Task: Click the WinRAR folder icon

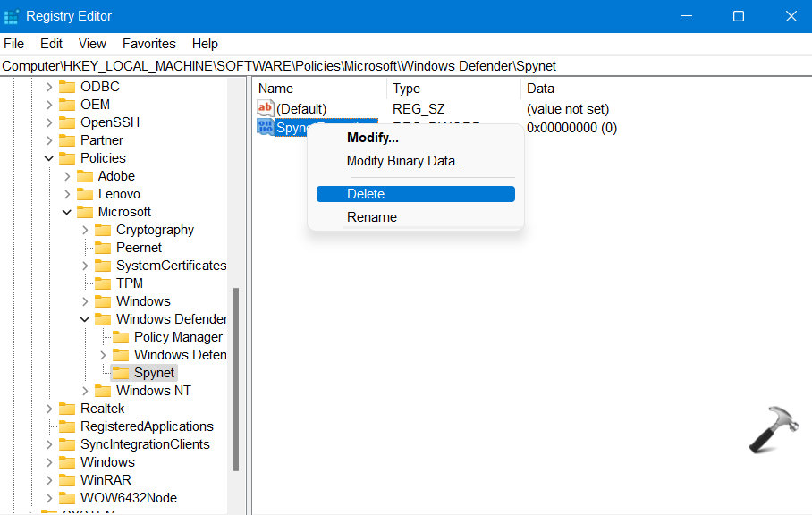Action: [x=66, y=480]
